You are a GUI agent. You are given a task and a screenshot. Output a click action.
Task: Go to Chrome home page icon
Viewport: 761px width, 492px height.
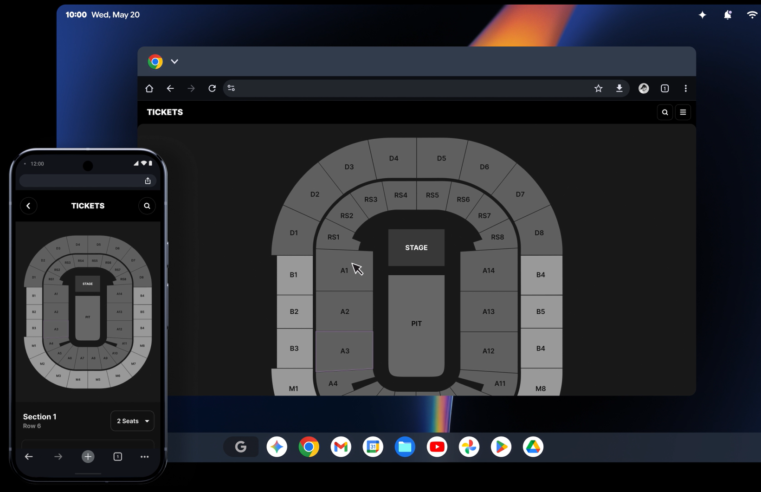pyautogui.click(x=149, y=88)
